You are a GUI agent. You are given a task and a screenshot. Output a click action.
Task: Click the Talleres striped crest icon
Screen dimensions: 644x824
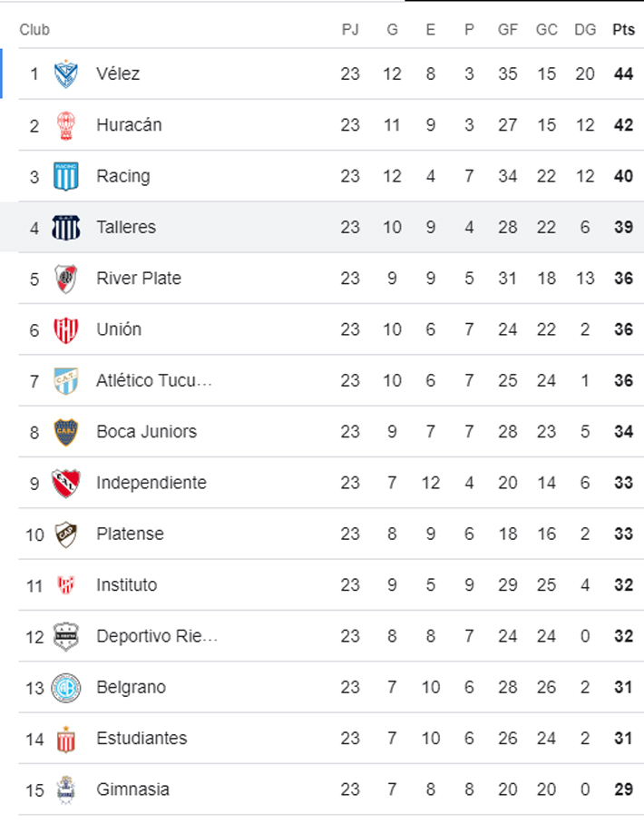[x=65, y=227]
